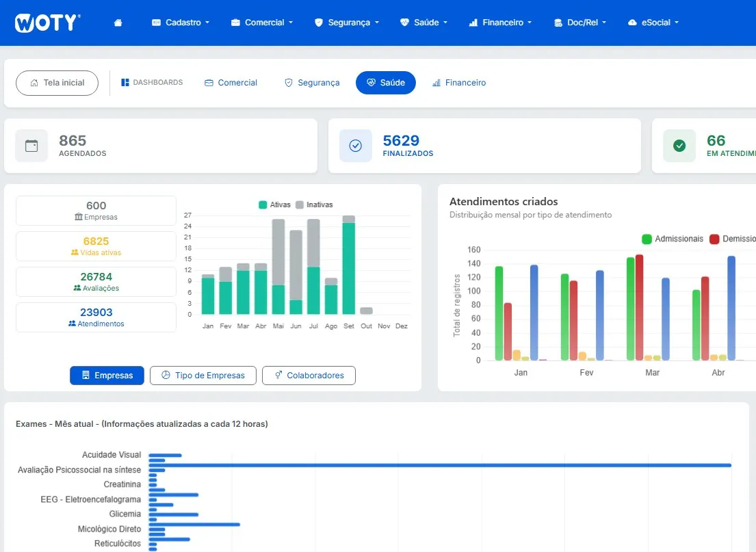This screenshot has height=552, width=756.
Task: Click the Comercial briefcase icon in navbar
Action: 235,23
